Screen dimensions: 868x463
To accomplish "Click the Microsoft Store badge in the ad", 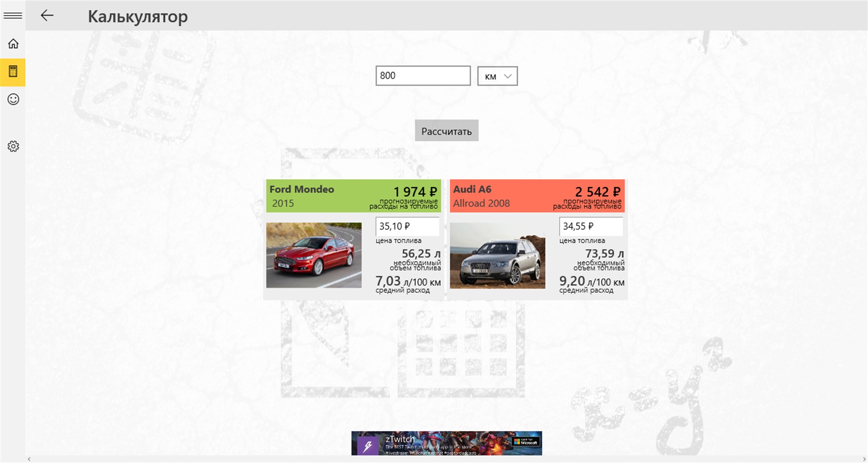I will tap(526, 442).
